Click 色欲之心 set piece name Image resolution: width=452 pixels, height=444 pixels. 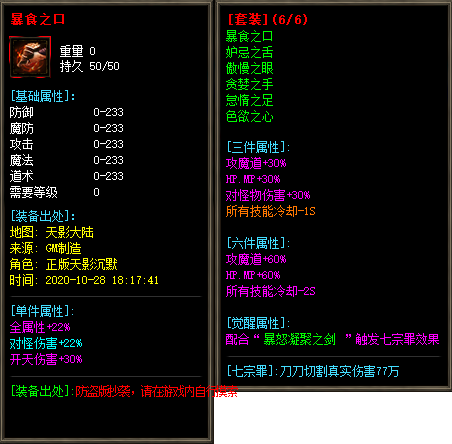249,116
